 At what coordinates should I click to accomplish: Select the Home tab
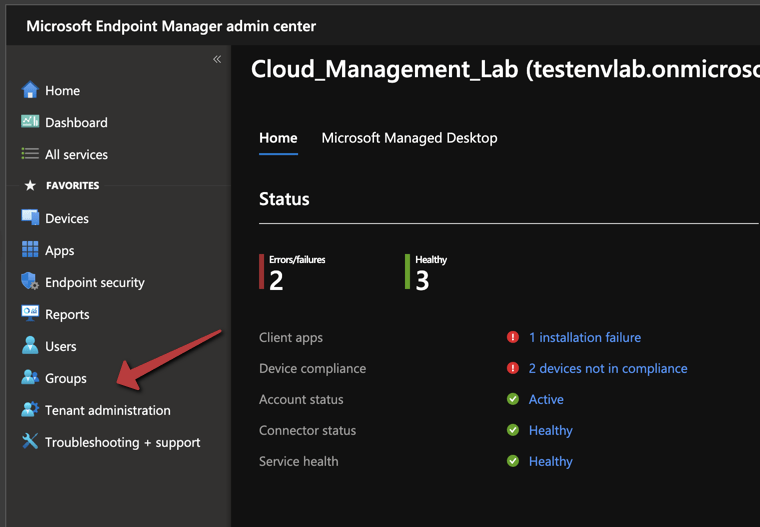[x=278, y=138]
